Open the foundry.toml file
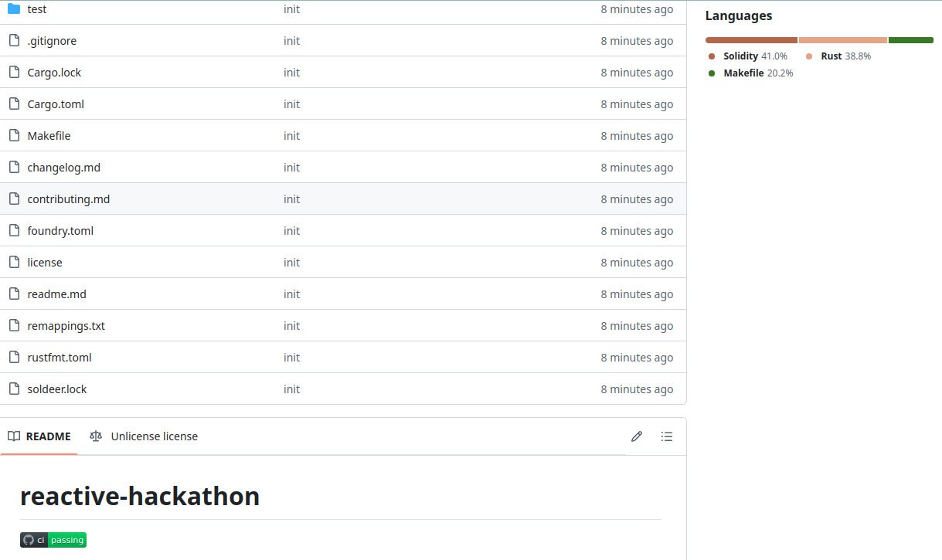This screenshot has width=942, height=560. [60, 231]
